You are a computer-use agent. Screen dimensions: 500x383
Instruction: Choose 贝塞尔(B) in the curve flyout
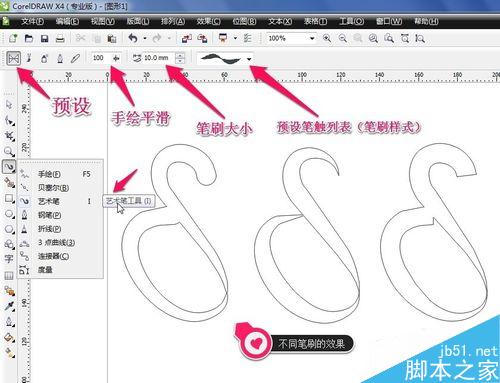click(61, 188)
